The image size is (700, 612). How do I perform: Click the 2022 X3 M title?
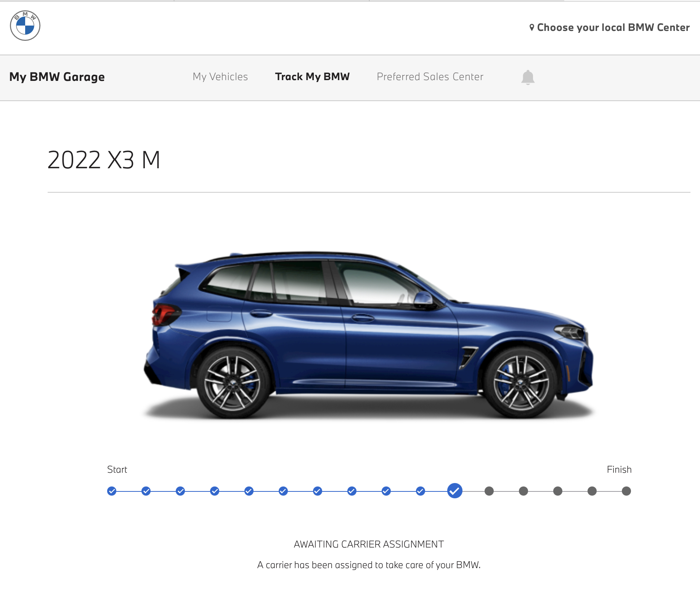(x=104, y=160)
